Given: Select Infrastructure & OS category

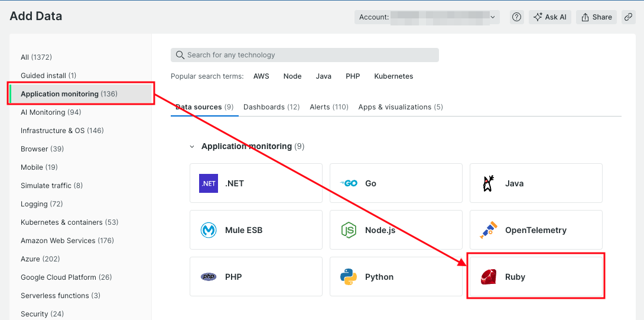Looking at the screenshot, I should pyautogui.click(x=62, y=130).
